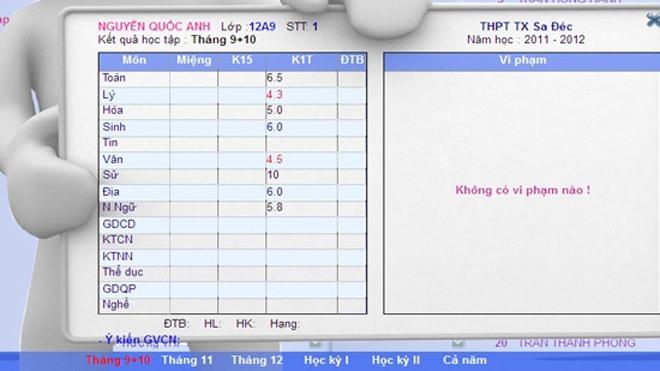Image resolution: width=660 pixels, height=371 pixels.
Task: View Cả năm full-year results
Action: pyautogui.click(x=465, y=360)
